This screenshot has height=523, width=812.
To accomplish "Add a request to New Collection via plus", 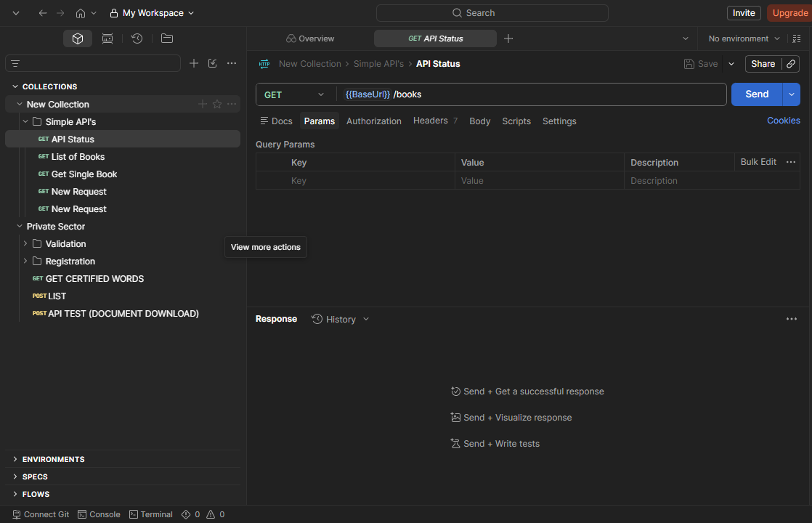I will tap(203, 104).
